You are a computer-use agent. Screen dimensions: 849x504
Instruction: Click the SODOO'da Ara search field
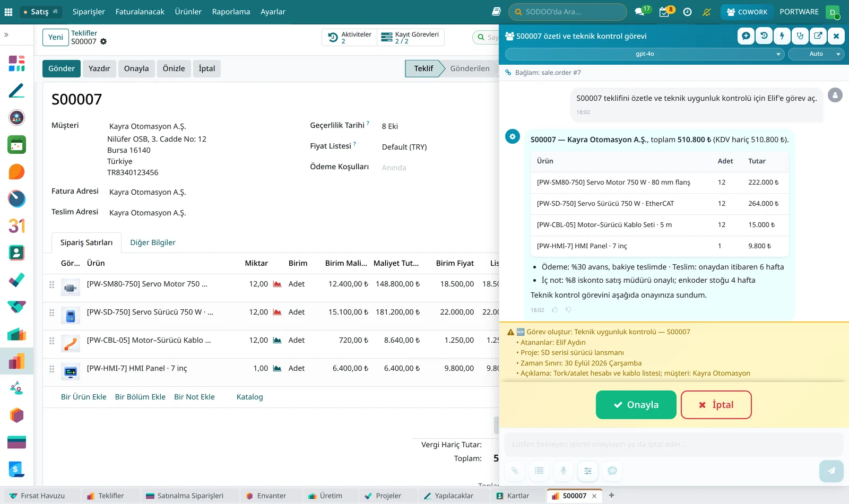tap(568, 12)
